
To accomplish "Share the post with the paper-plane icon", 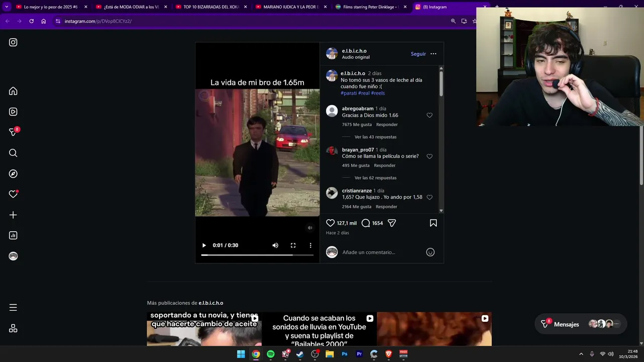I will (x=392, y=223).
